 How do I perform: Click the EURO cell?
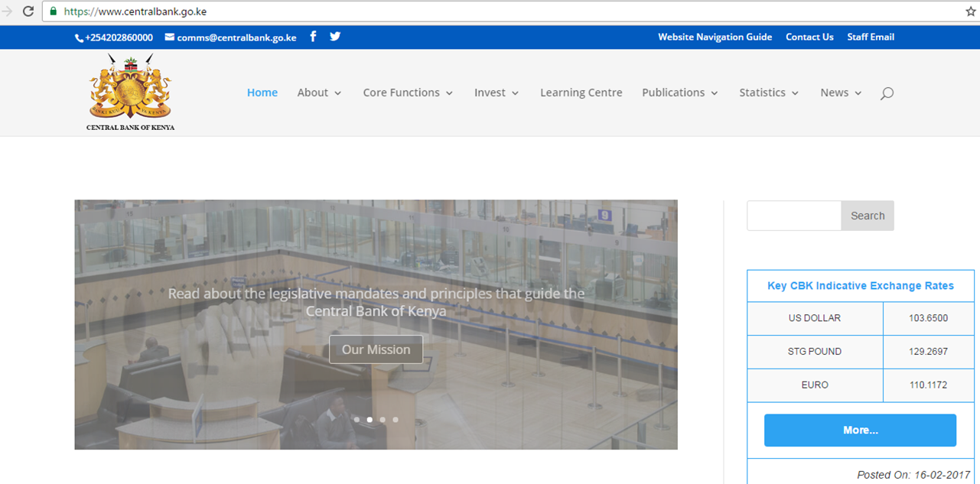[x=815, y=385]
